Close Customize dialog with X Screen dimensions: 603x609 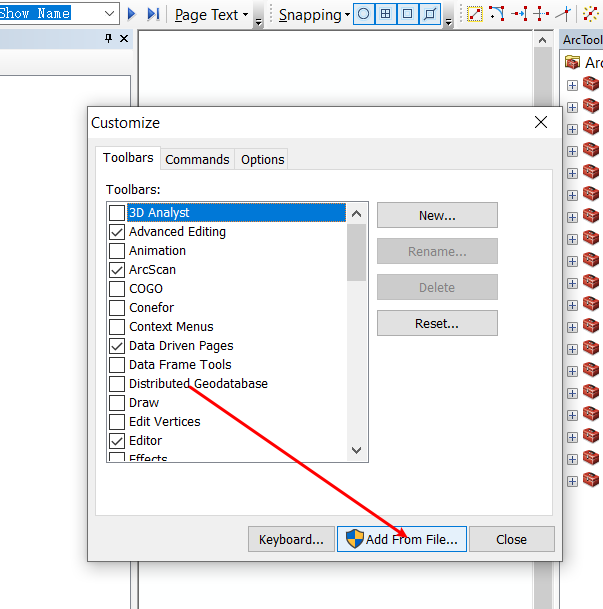(540, 122)
